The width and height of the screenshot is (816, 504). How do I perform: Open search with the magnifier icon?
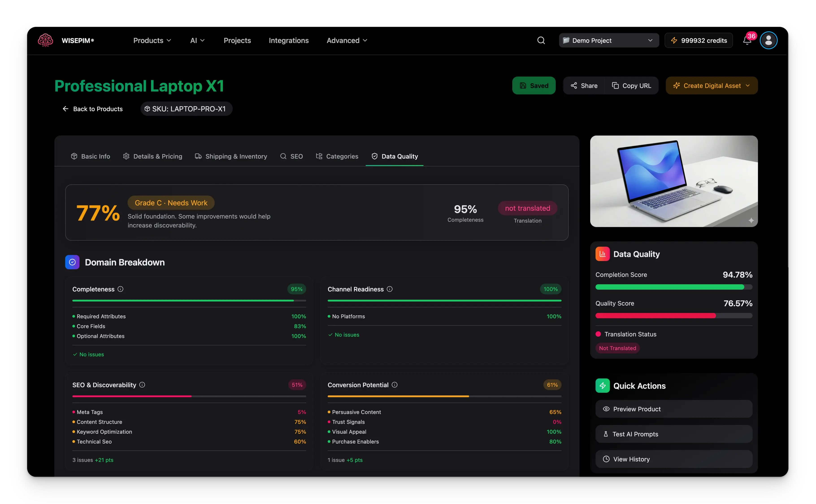point(541,40)
